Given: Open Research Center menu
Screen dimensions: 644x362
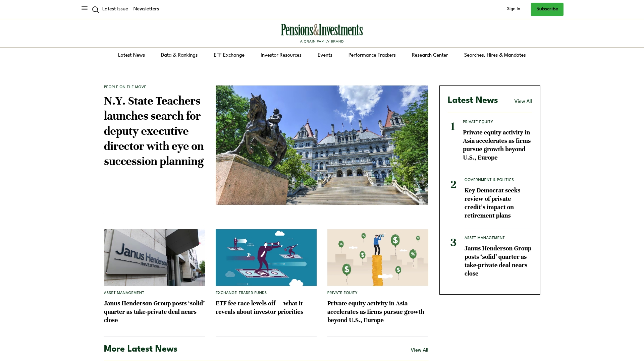Looking at the screenshot, I should point(430,55).
